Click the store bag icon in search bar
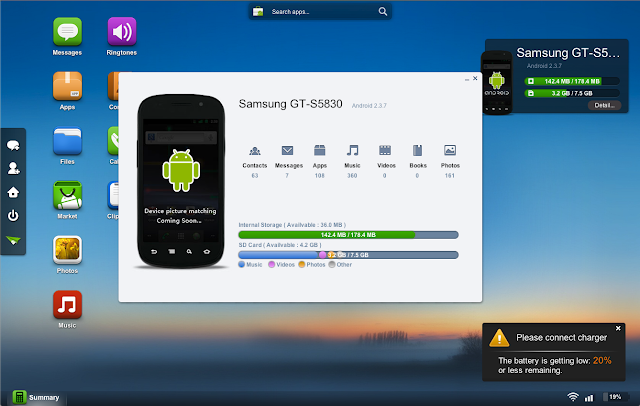640x406 pixels. click(x=258, y=11)
